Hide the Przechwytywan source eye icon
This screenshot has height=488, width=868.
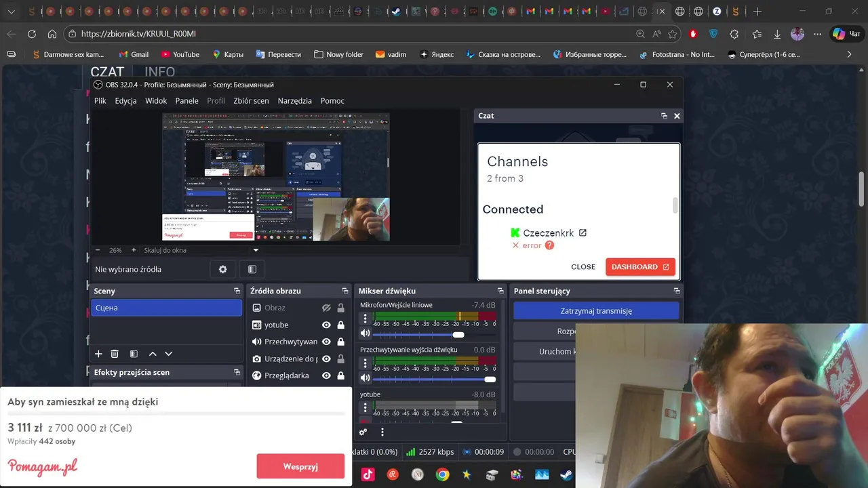(326, 342)
